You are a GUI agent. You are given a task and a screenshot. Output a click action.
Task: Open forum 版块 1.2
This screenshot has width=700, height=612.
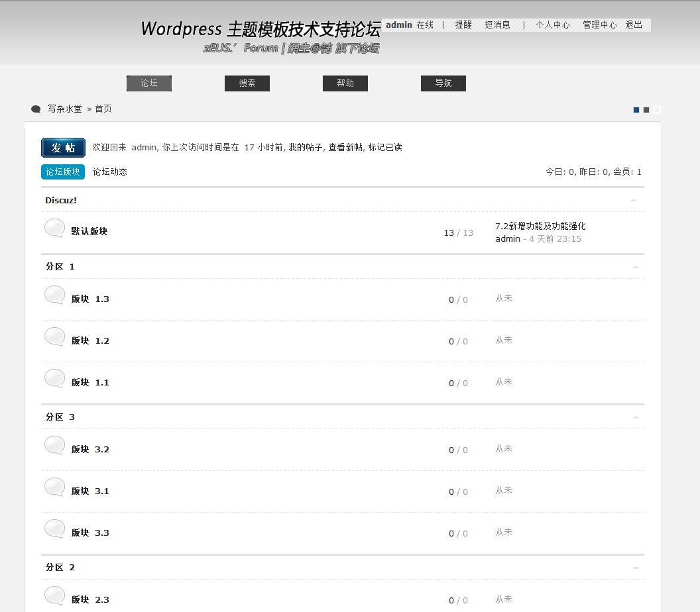(x=90, y=341)
